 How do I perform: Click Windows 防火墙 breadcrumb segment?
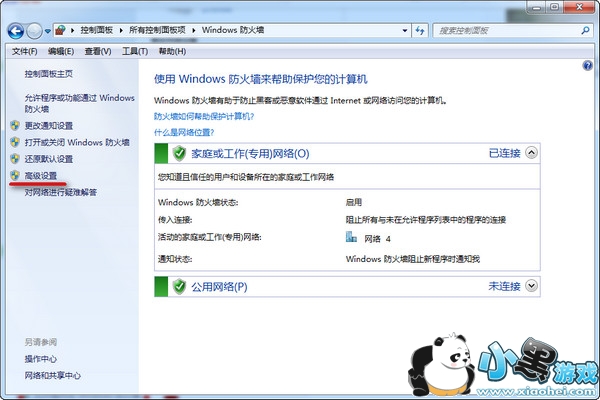pos(233,30)
